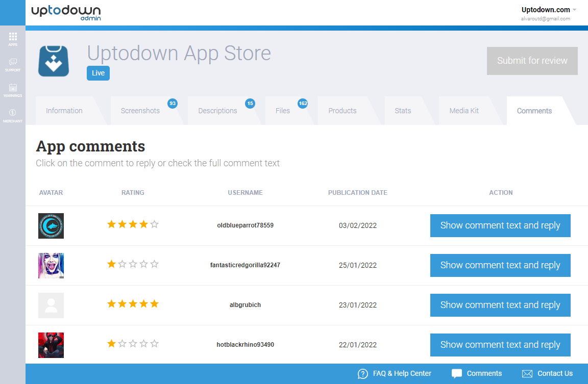The height and width of the screenshot is (384, 588).
Task: Open the Apps grid icon in sidebar
Action: point(13,39)
